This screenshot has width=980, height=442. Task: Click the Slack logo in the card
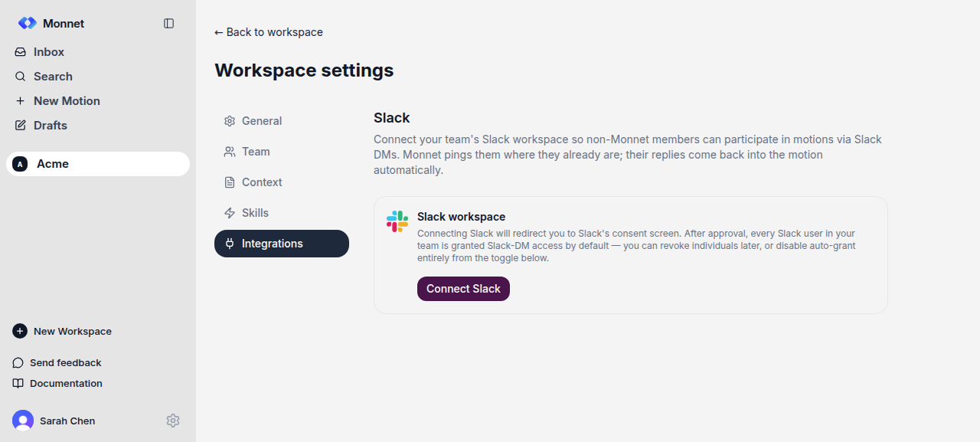click(x=397, y=221)
